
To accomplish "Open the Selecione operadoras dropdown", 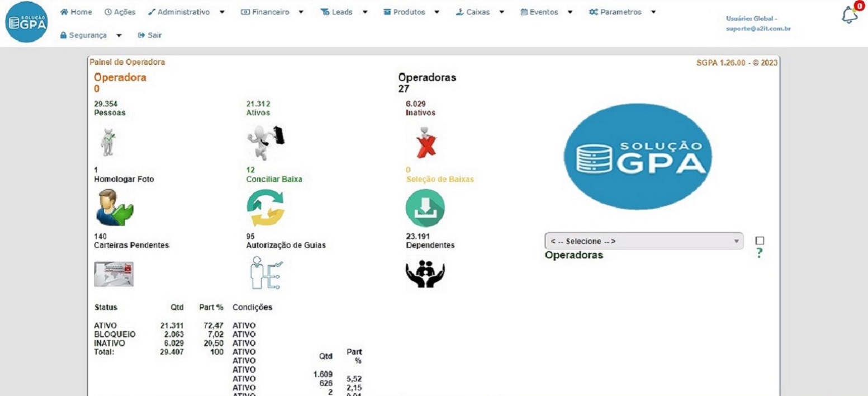I will (643, 241).
